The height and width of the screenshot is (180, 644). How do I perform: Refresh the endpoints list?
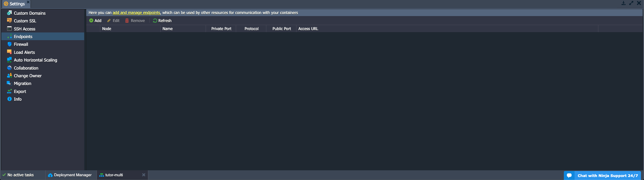pyautogui.click(x=162, y=21)
